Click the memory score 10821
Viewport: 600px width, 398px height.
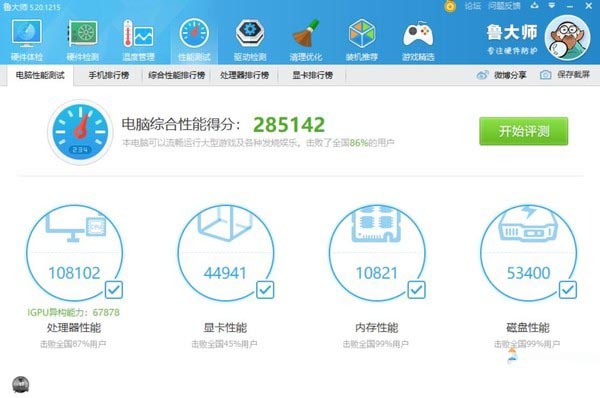click(x=377, y=273)
